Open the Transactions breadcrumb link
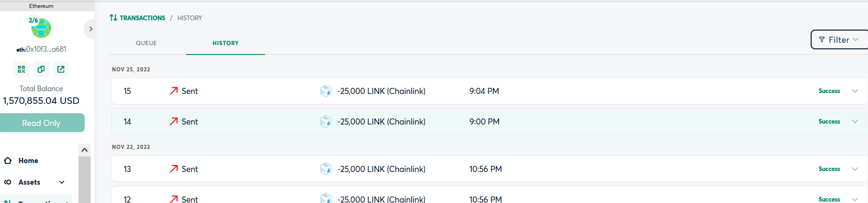The image size is (868, 203). click(142, 18)
